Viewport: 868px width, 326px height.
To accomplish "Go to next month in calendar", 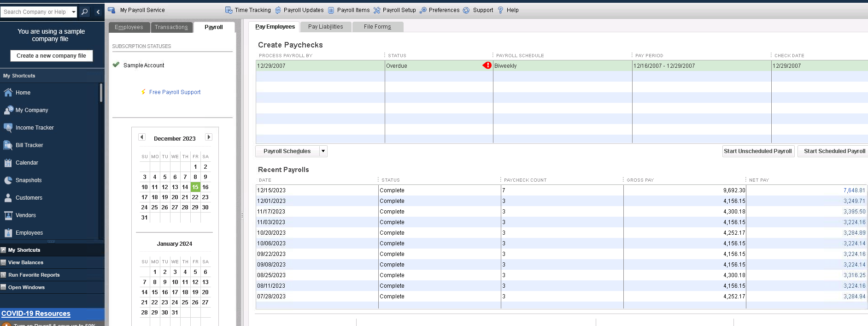I will (209, 137).
